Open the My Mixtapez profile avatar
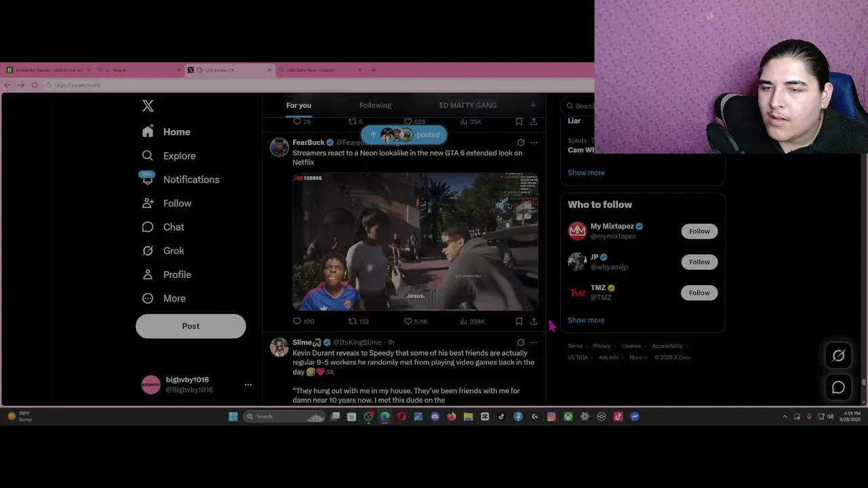This screenshot has height=488, width=868. coord(577,231)
